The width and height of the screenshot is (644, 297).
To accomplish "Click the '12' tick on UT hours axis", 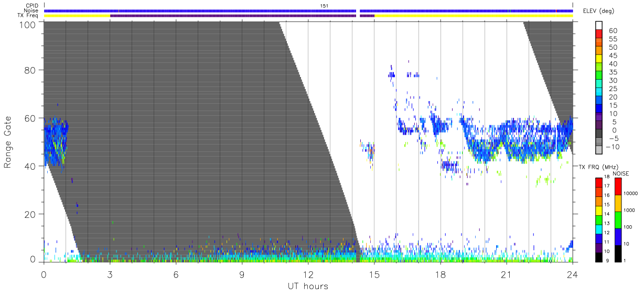I will [308, 274].
